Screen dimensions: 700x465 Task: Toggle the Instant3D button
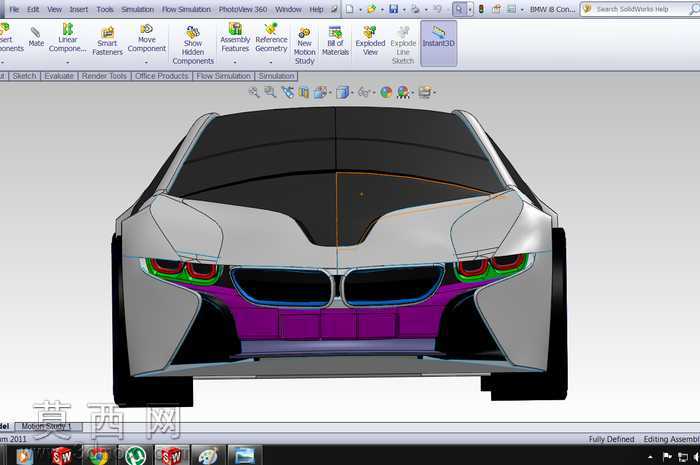[438, 43]
